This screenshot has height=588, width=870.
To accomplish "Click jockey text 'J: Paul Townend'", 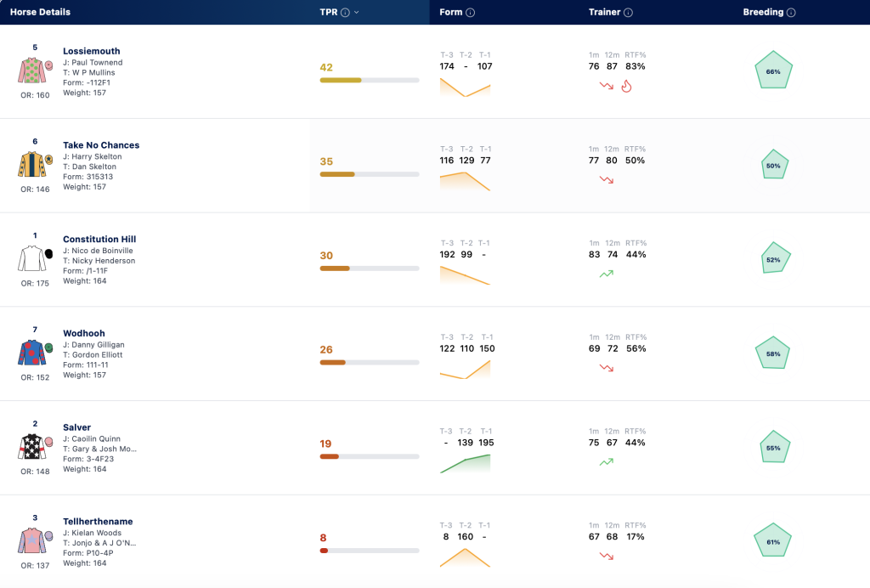I will click(93, 63).
